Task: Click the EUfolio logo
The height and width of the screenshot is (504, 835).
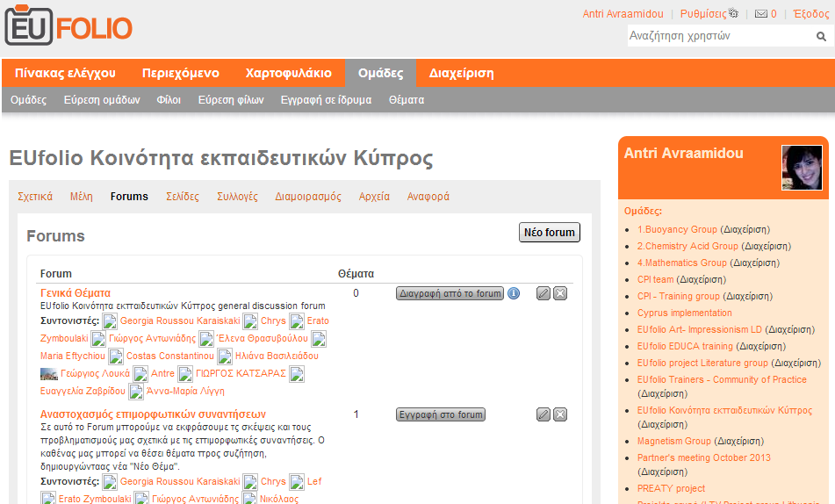Action: tap(68, 25)
